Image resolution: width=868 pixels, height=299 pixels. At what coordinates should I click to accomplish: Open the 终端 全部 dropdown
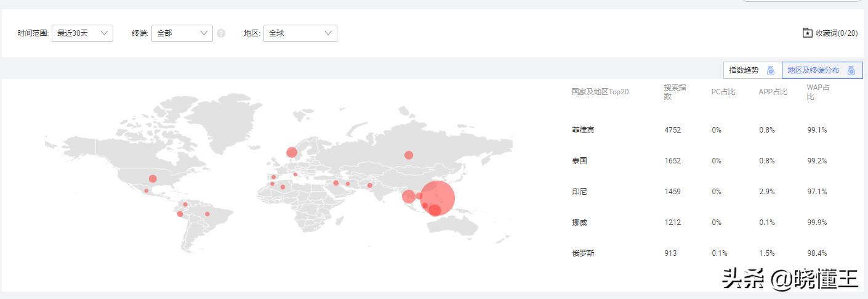pos(182,33)
